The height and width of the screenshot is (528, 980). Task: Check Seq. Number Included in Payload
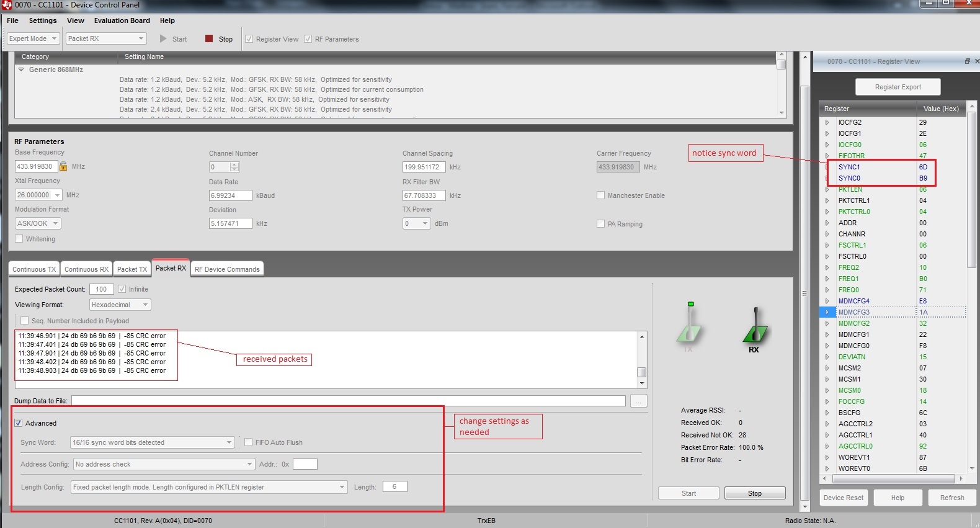[25, 321]
